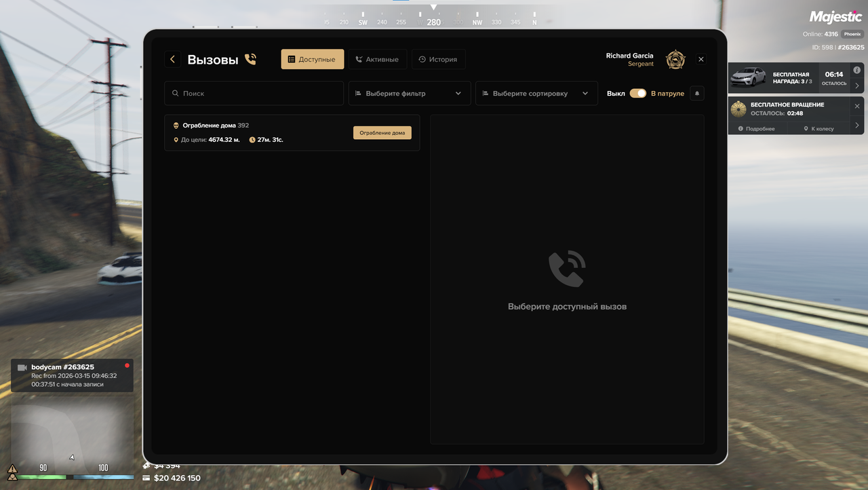Click the golden wheel icon
Viewport: 868px width, 490px height.
coord(738,109)
